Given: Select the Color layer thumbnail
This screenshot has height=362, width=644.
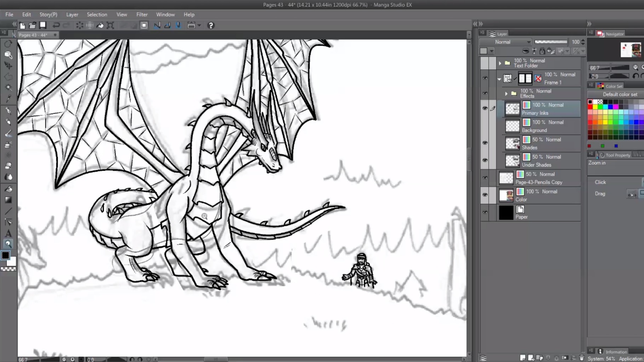Looking at the screenshot, I should (x=506, y=195).
